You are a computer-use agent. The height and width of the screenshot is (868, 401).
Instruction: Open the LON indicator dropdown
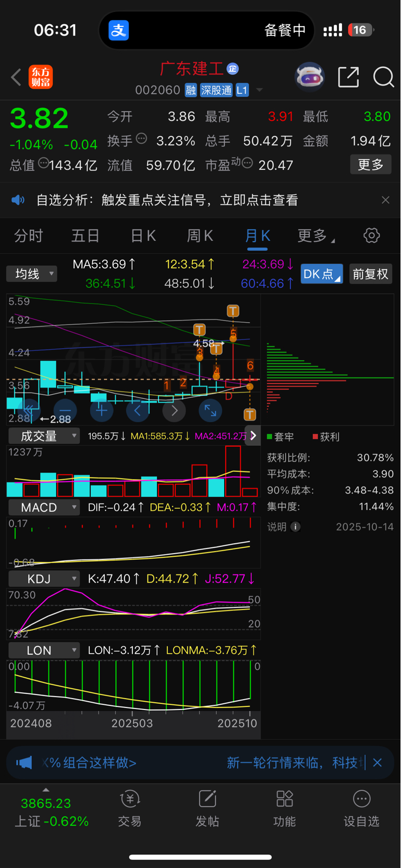click(x=44, y=650)
